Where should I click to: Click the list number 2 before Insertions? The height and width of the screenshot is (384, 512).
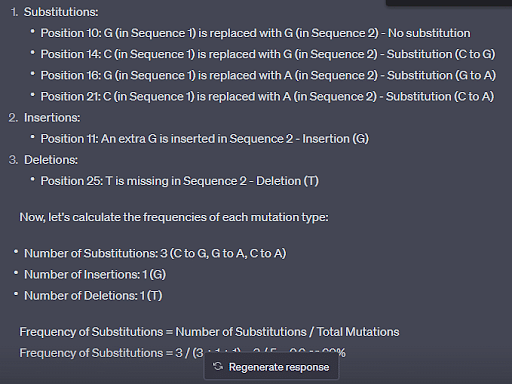coord(13,118)
